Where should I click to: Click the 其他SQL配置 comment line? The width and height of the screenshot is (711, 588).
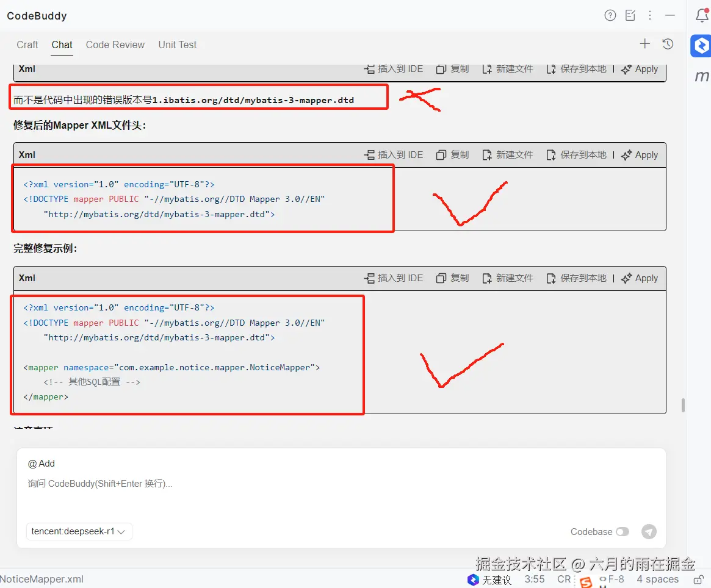tap(92, 382)
